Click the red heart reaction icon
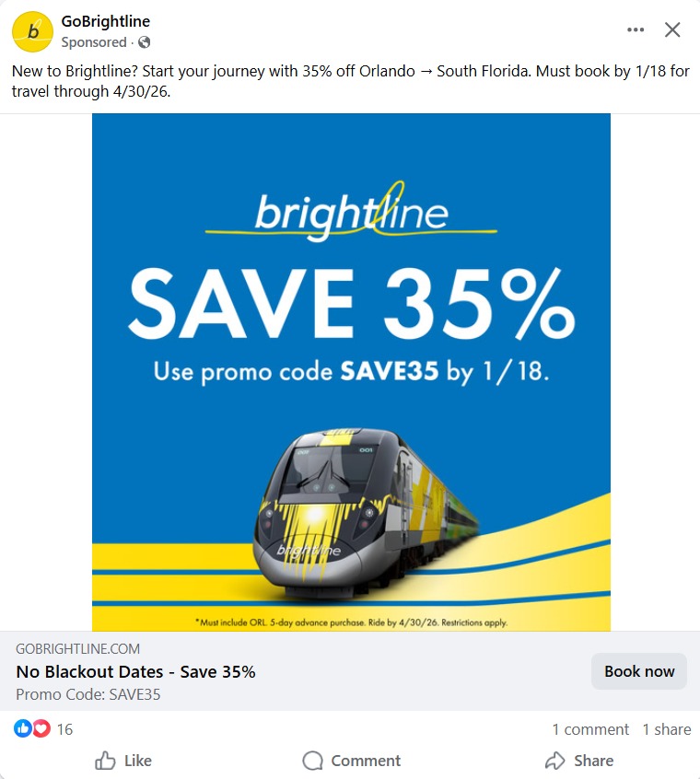 (41, 729)
